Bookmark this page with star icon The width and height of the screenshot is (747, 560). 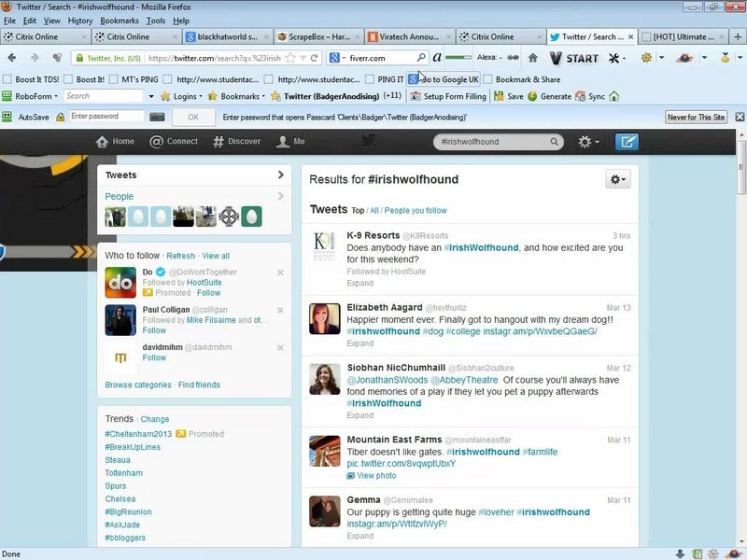click(290, 58)
